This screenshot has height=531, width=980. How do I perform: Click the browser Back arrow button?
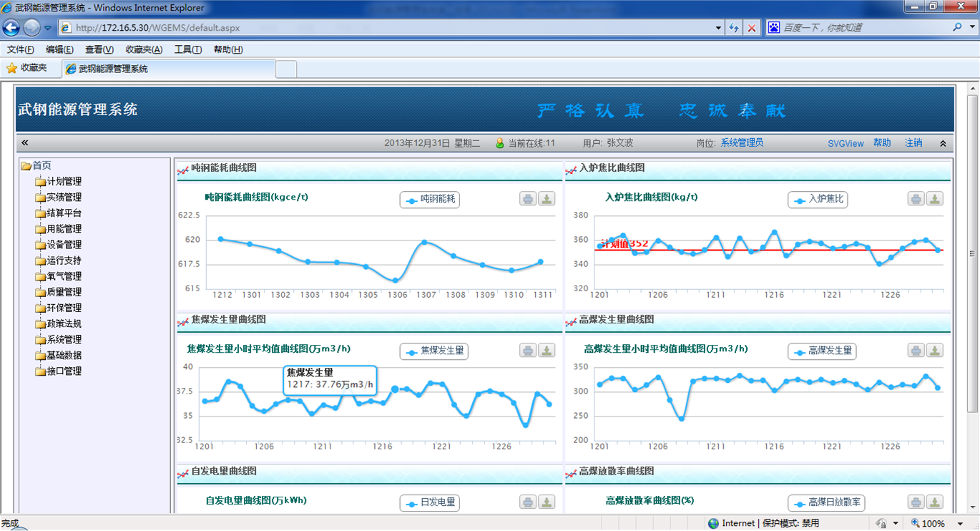pos(11,28)
